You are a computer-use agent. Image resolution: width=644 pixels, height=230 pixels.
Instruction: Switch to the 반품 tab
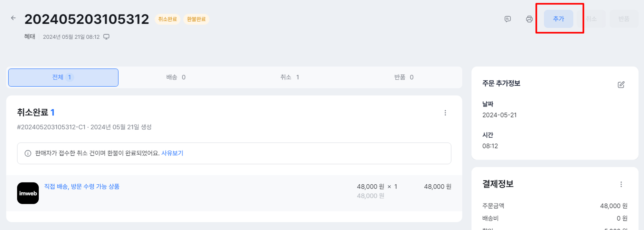click(403, 77)
